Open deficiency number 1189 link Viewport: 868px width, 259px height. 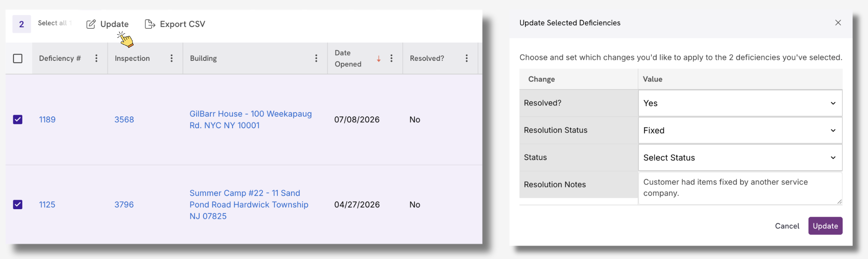47,120
